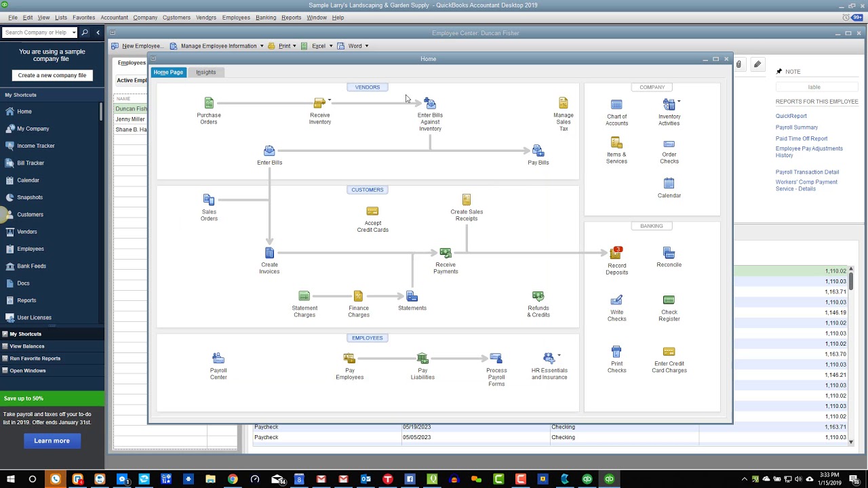Open the Reports menu

pyautogui.click(x=291, y=18)
